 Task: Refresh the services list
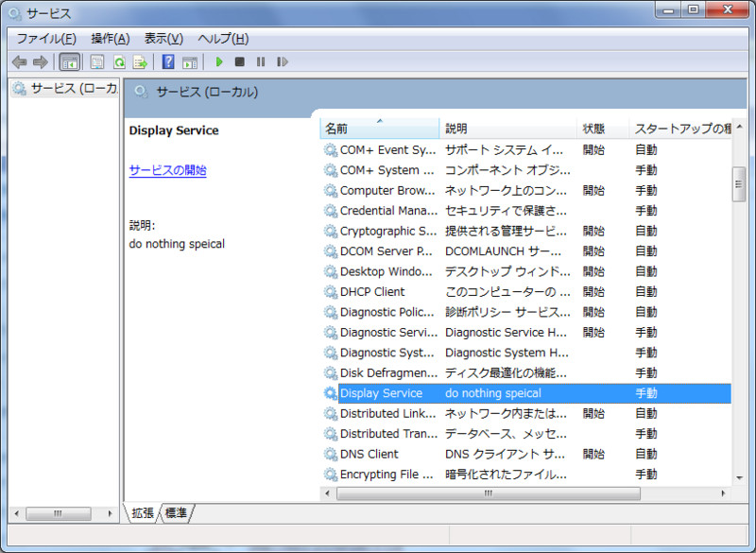pos(118,61)
